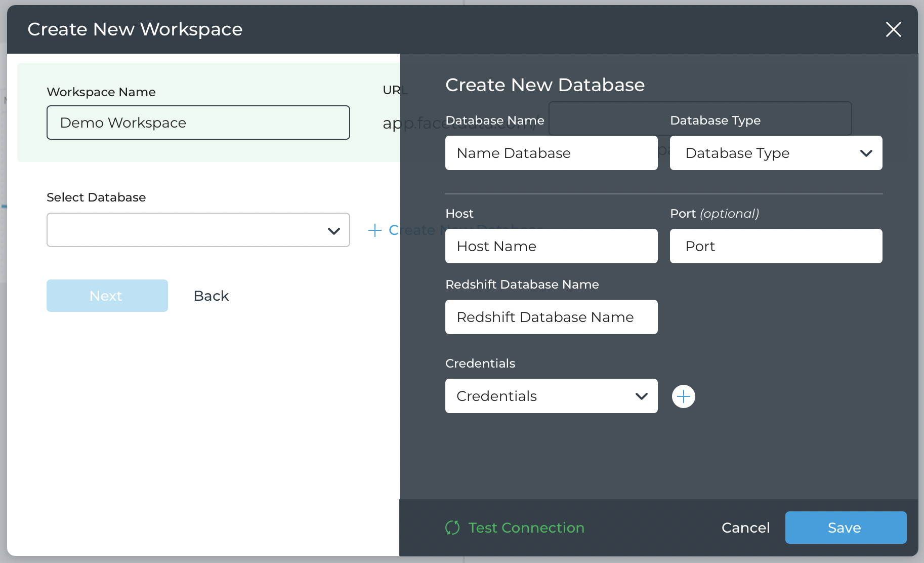Image resolution: width=924 pixels, height=563 pixels.
Task: Expand the Credentials dropdown
Action: [551, 396]
